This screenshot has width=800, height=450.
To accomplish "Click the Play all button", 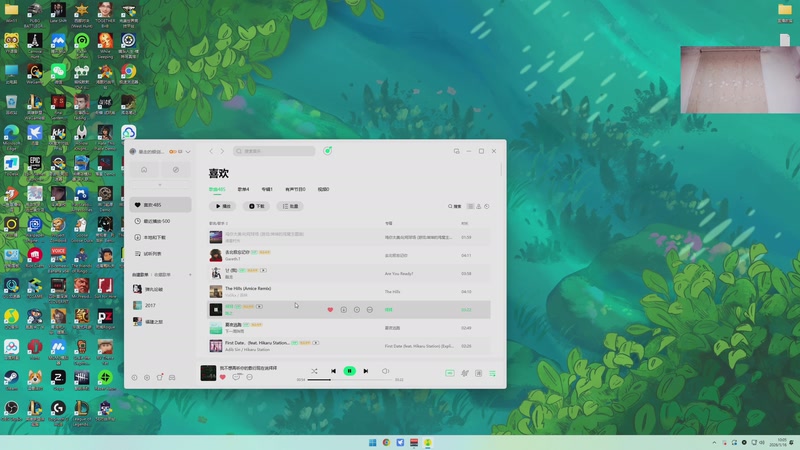I will pyautogui.click(x=222, y=206).
